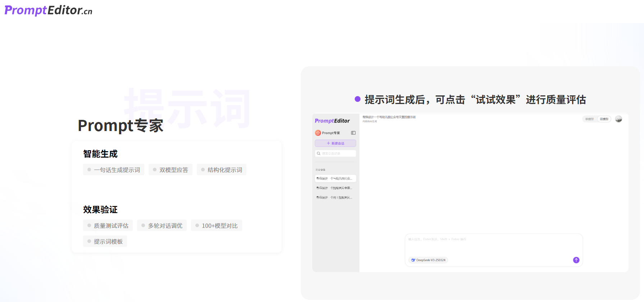Open the user avatar in preview

click(618, 119)
